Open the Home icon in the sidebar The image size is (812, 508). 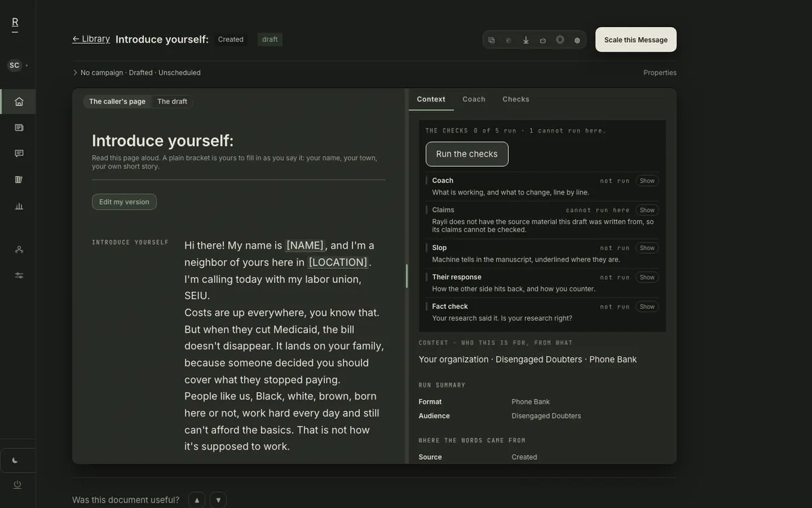pos(19,102)
